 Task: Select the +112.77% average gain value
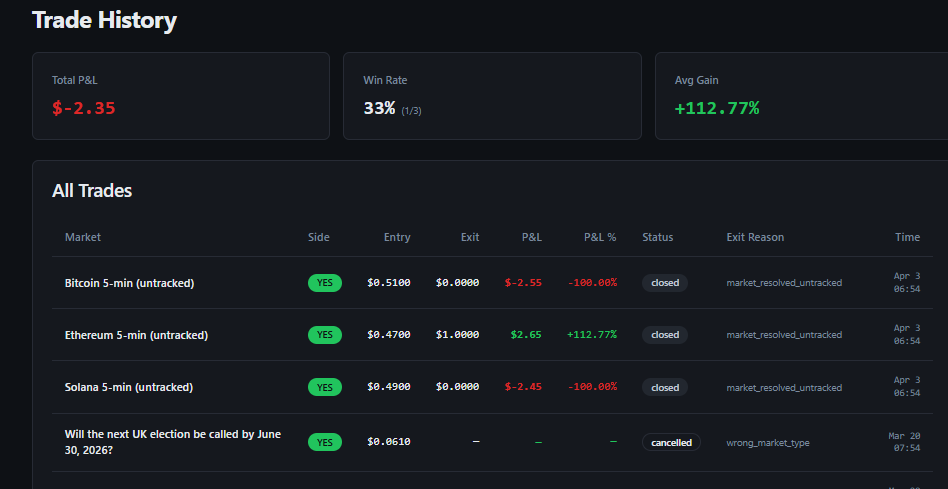tap(717, 108)
